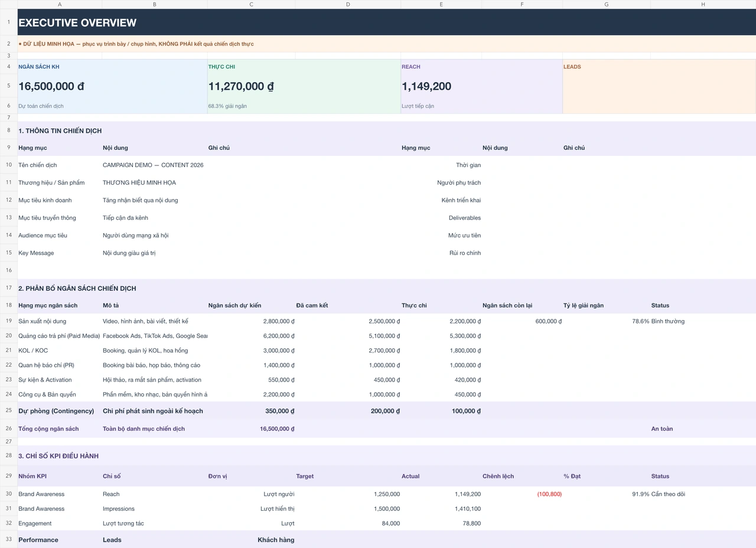Image resolution: width=756 pixels, height=548 pixels.
Task: Select the Cần theo dõi status cell
Action: pyautogui.click(x=703, y=494)
